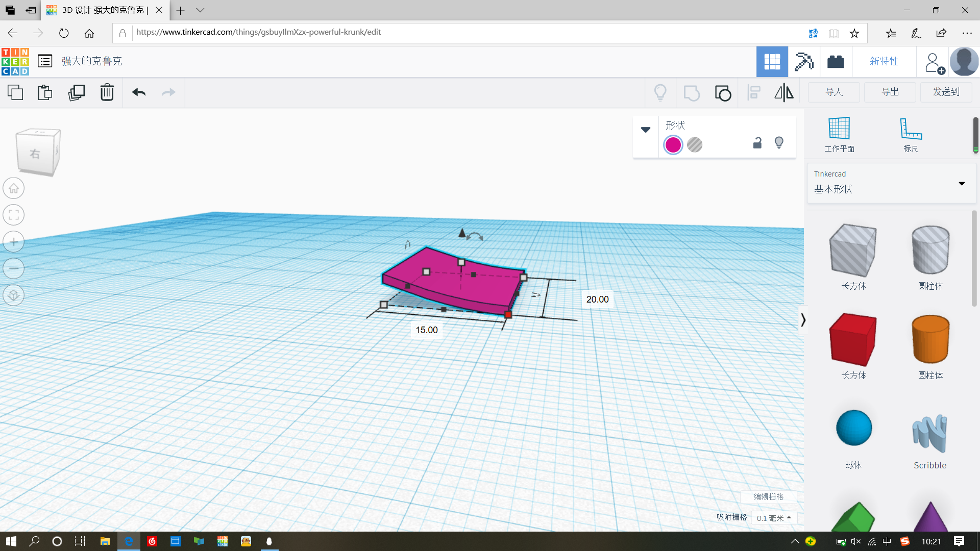Select the Workplane (工作平面) tool
980x551 pixels.
(840, 134)
